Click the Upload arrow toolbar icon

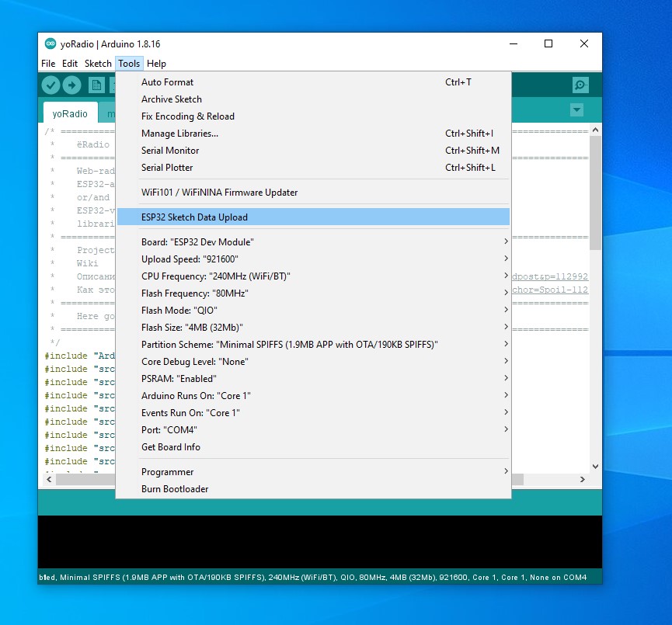coord(72,85)
